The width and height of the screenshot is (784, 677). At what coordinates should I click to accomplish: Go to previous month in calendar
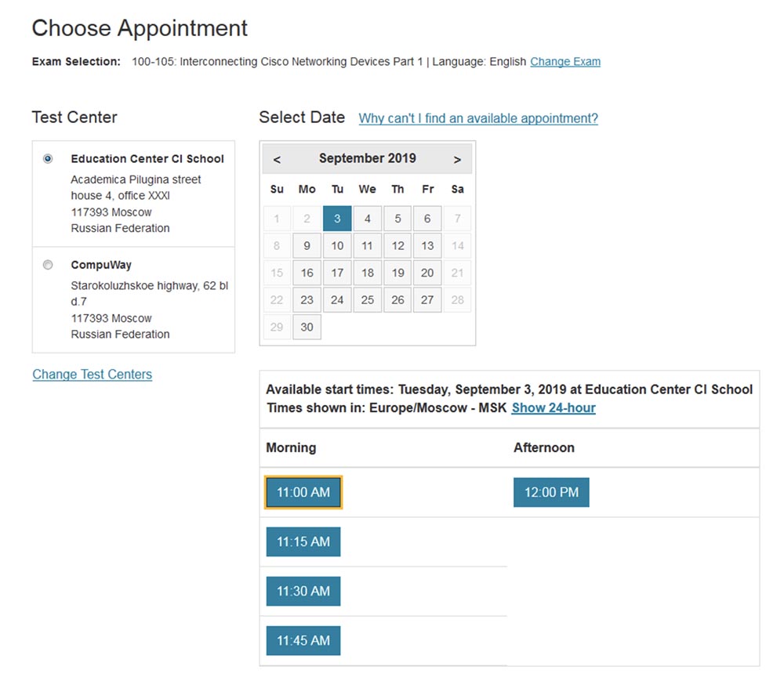click(x=277, y=159)
